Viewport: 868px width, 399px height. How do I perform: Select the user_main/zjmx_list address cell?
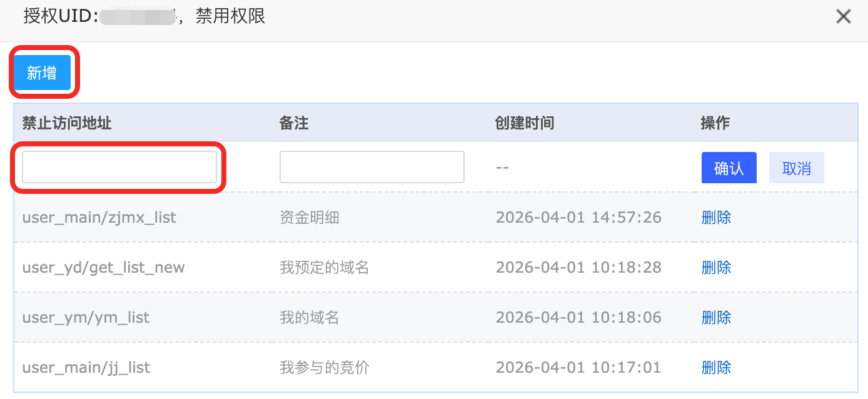pyautogui.click(x=99, y=218)
